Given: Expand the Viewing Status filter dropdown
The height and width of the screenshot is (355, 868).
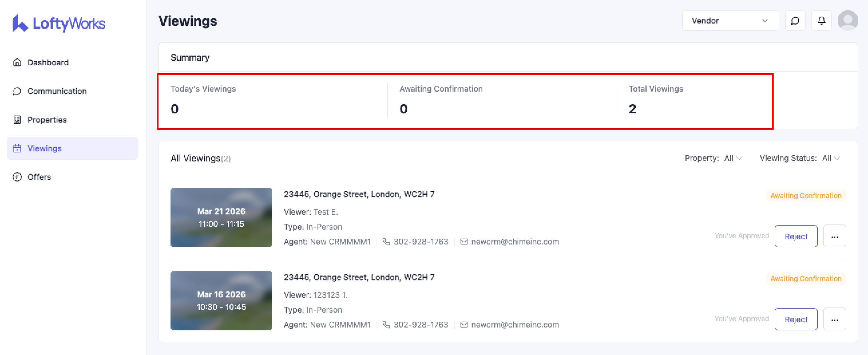Looking at the screenshot, I should [831, 158].
